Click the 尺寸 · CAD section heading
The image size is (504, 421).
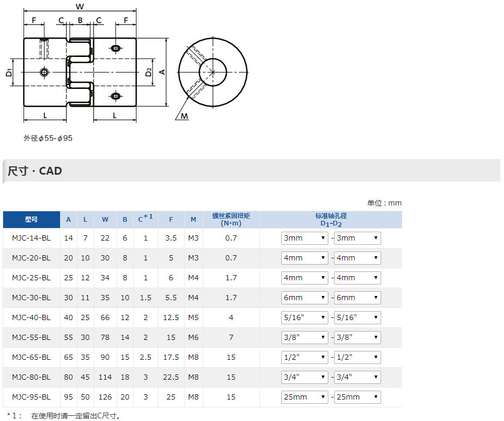pos(35,171)
